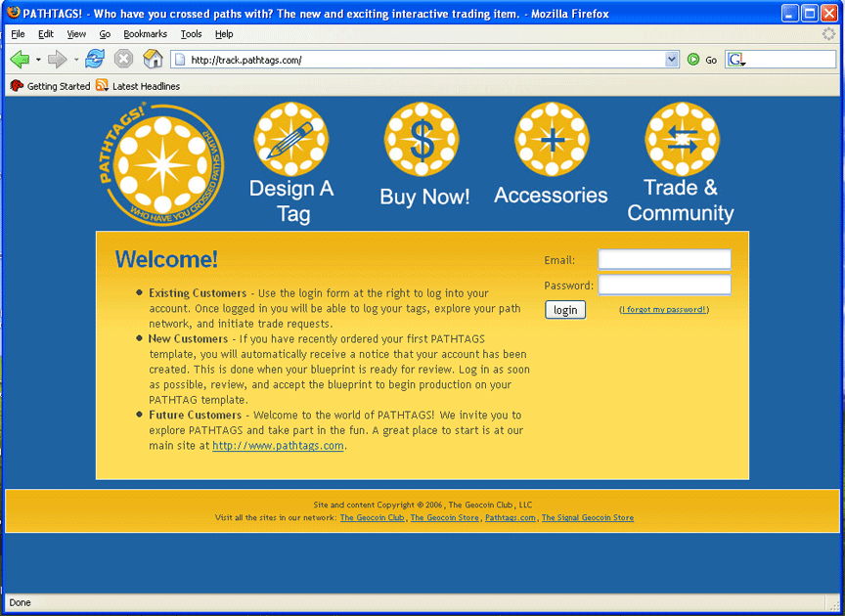Viewport: 845px width, 616px height.
Task: Open The Geocoin Club footer link
Action: tap(372, 517)
